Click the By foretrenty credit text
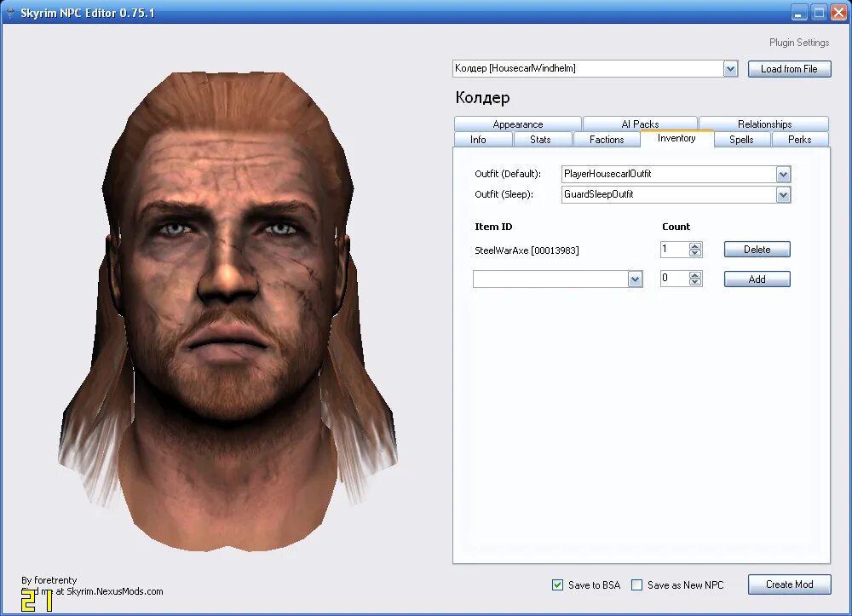 49,580
